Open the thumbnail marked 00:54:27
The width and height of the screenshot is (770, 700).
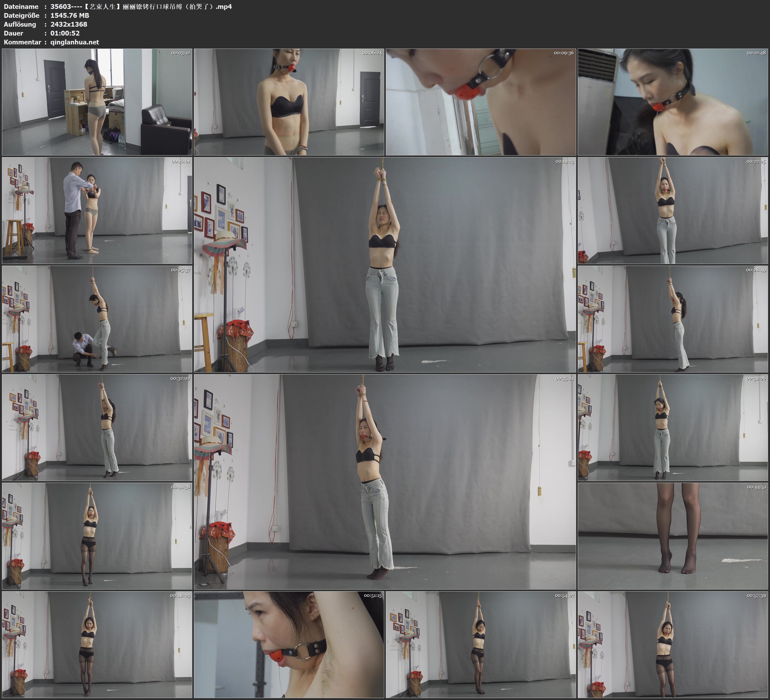tap(480, 644)
